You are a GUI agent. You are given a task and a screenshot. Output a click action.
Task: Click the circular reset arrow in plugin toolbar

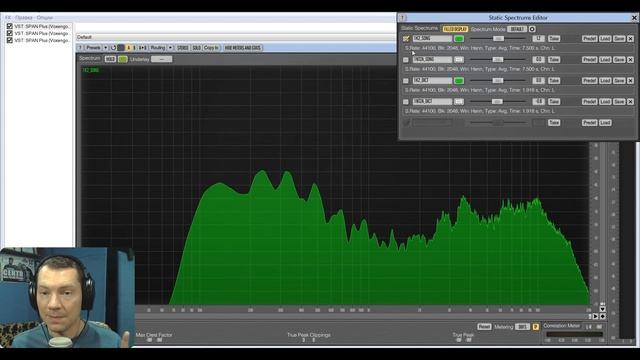point(113,48)
